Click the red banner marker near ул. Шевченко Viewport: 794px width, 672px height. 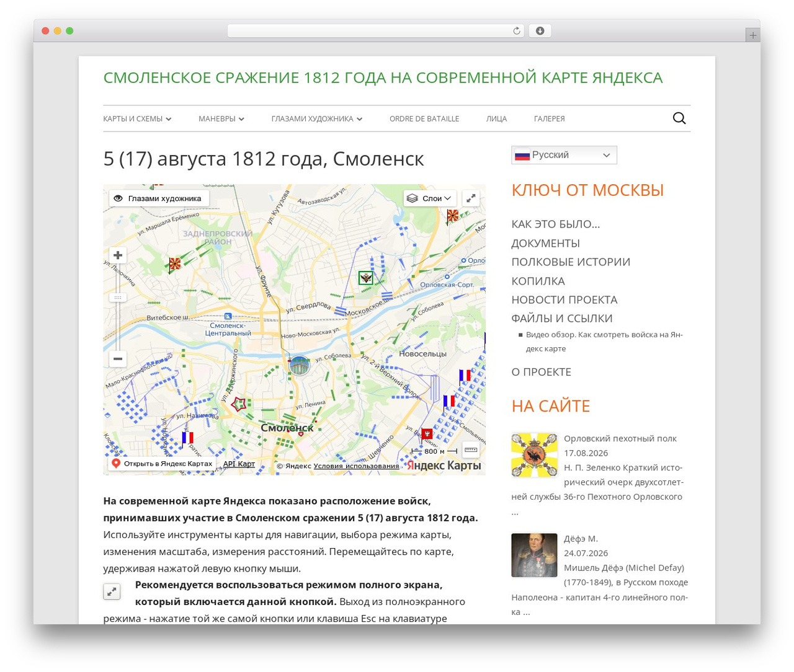click(427, 434)
